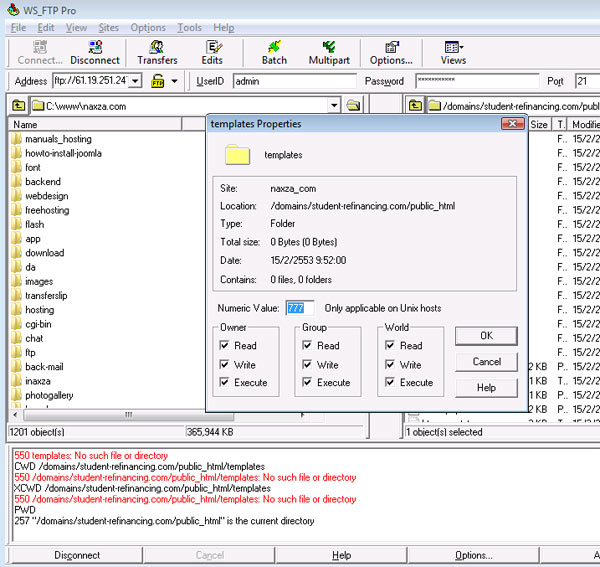Click the local list horizontal scrollbar thumb
The height and width of the screenshot is (567, 600).
click(128, 415)
